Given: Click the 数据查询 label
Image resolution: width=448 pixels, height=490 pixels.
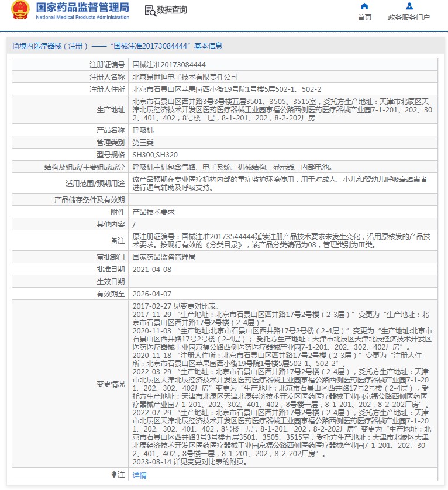Looking at the screenshot, I should point(171,10).
